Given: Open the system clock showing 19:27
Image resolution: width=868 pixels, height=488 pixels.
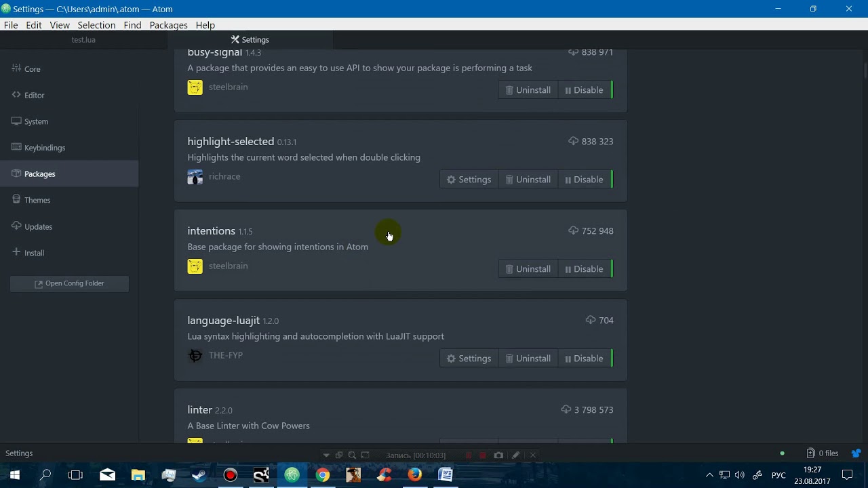Looking at the screenshot, I should coord(812,475).
